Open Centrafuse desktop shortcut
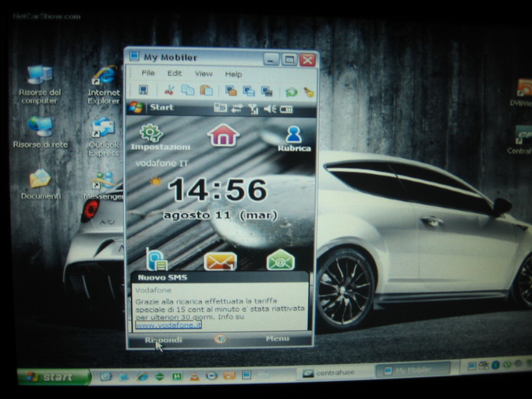The height and width of the screenshot is (399, 532). pos(523,140)
